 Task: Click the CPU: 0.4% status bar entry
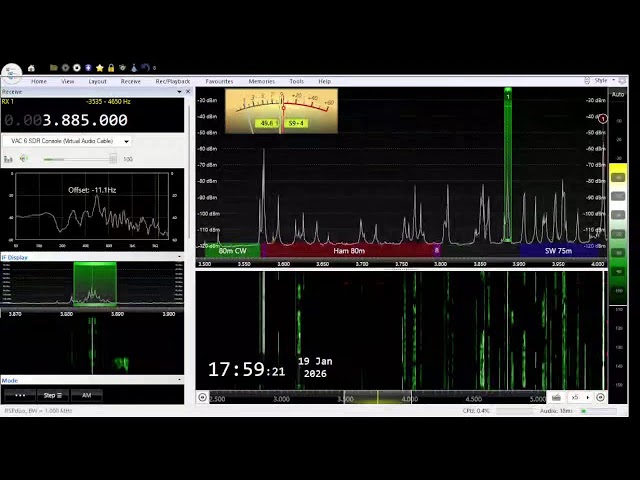(x=476, y=411)
